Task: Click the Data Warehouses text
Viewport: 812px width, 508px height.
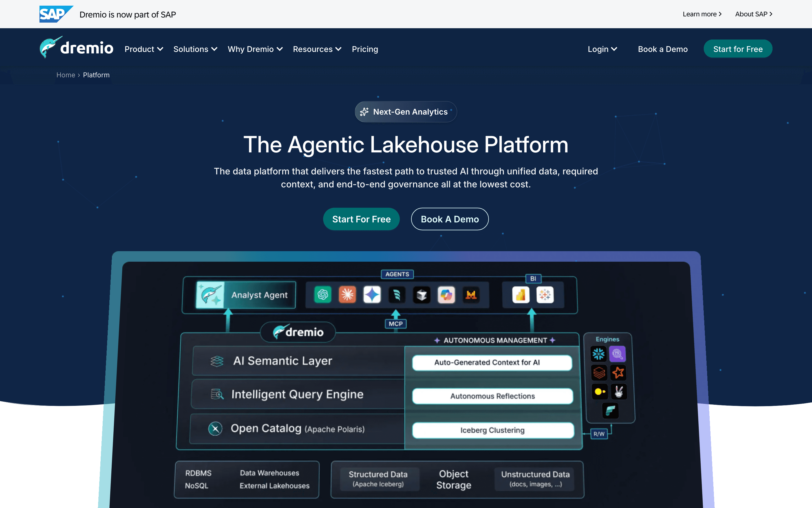Action: [x=270, y=473]
